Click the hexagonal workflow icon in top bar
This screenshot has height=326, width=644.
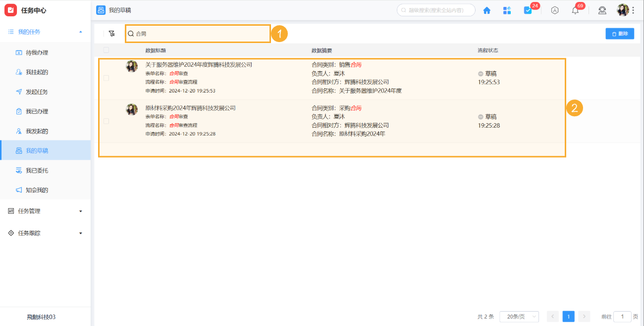click(x=555, y=10)
